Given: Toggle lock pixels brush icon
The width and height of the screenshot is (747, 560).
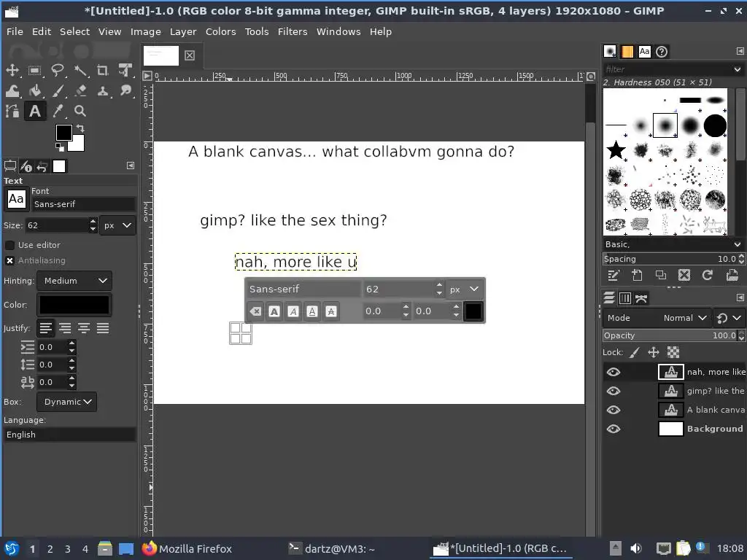Looking at the screenshot, I should 634,352.
